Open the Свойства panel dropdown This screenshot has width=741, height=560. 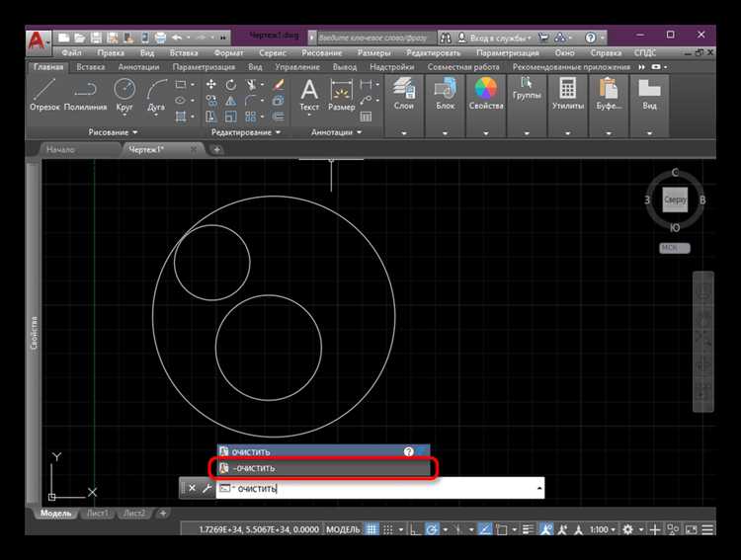(486, 133)
